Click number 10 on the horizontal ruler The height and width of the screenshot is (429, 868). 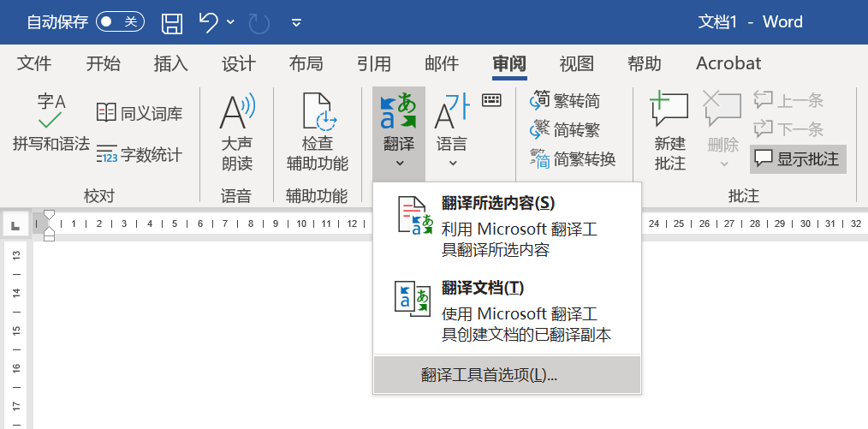pos(301,223)
